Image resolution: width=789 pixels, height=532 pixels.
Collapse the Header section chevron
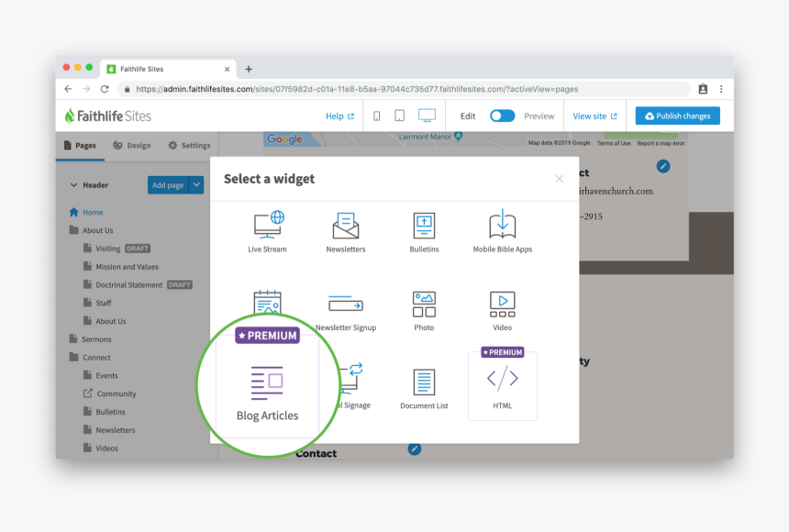[x=73, y=185]
